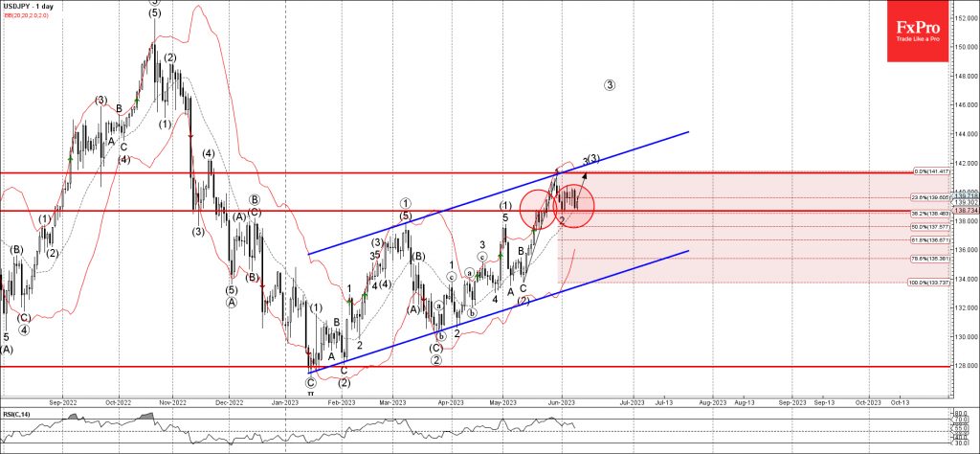Click the circled 3 wave label at far right
Viewport: 980px width, 454px height.
610,85
